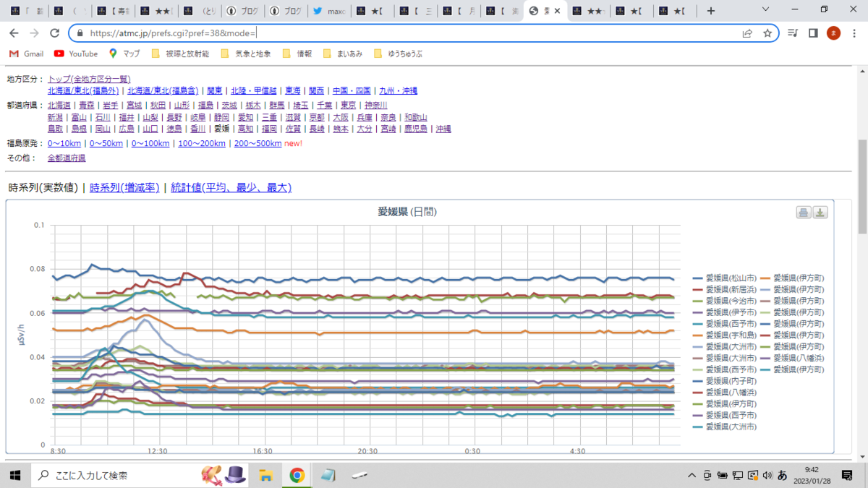View site info via the padlock icon
868x488 pixels.
coord(80,33)
